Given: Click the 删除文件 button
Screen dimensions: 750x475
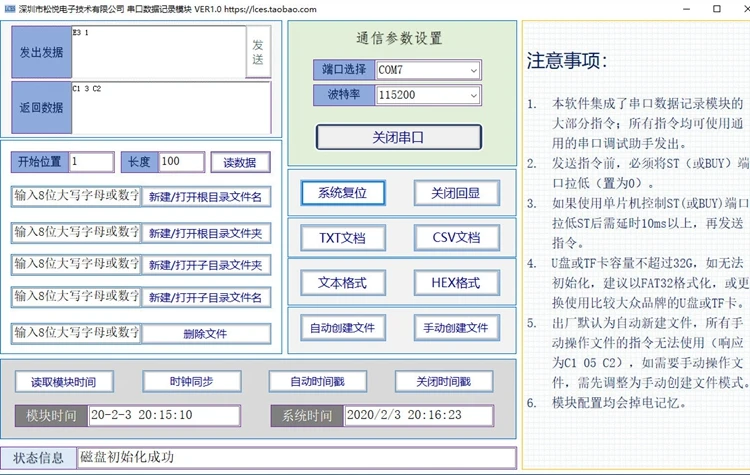Looking at the screenshot, I should click(206, 333).
